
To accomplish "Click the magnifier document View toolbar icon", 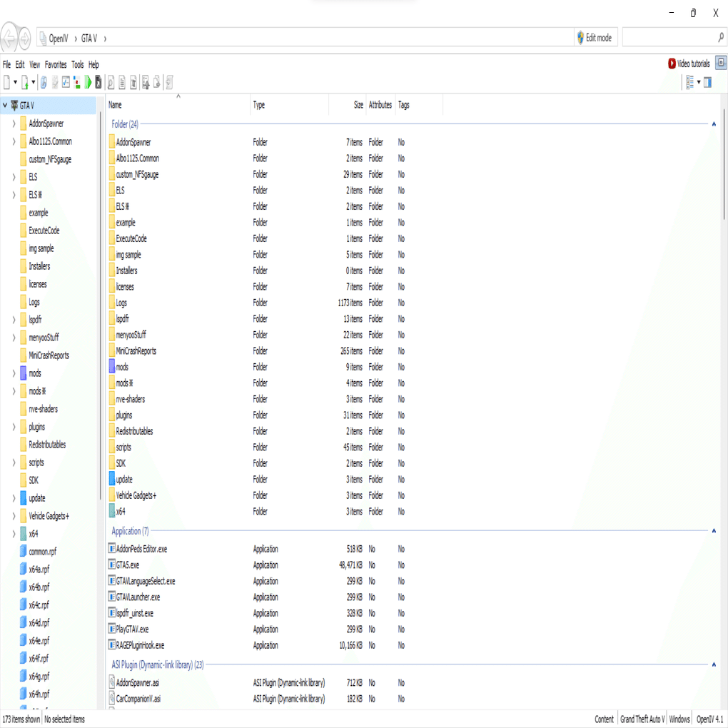I will (x=111, y=83).
